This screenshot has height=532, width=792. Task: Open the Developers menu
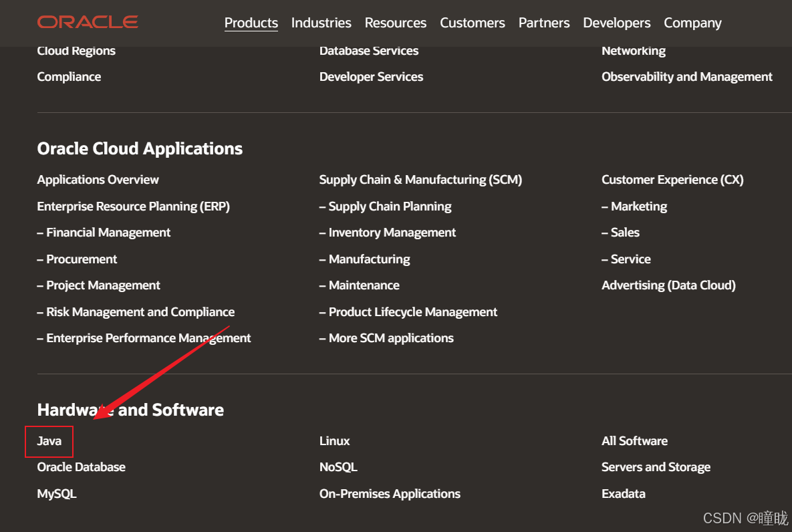[x=617, y=23]
